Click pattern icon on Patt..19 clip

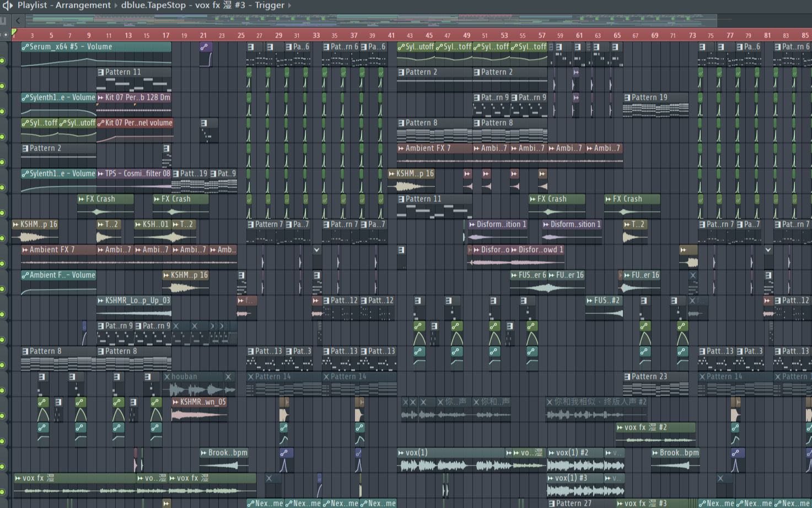[176, 174]
